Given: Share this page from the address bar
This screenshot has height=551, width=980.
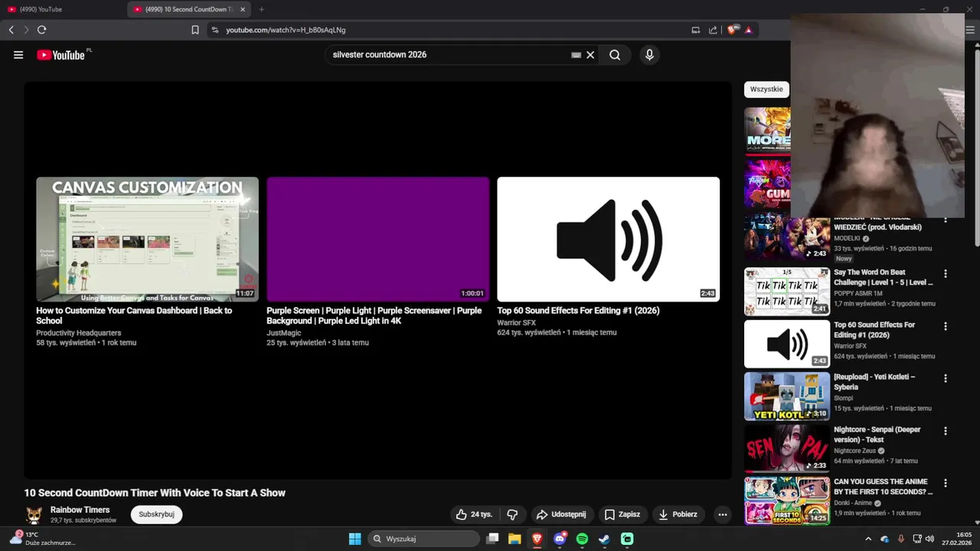Looking at the screenshot, I should coord(713,30).
